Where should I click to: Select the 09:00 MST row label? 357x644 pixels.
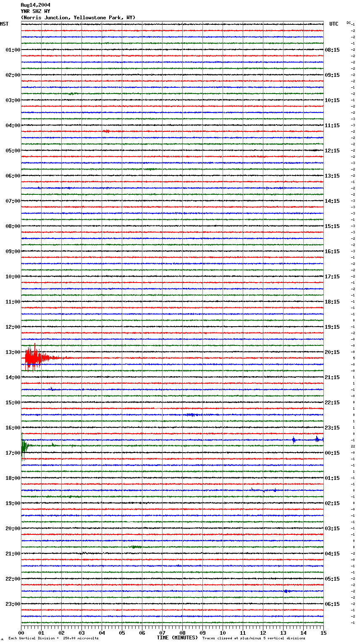(x=13, y=251)
